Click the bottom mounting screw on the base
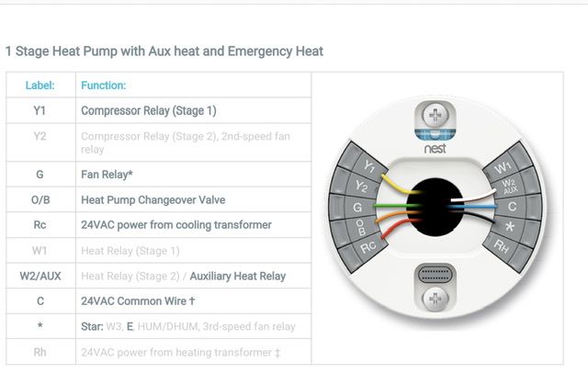 click(x=435, y=297)
